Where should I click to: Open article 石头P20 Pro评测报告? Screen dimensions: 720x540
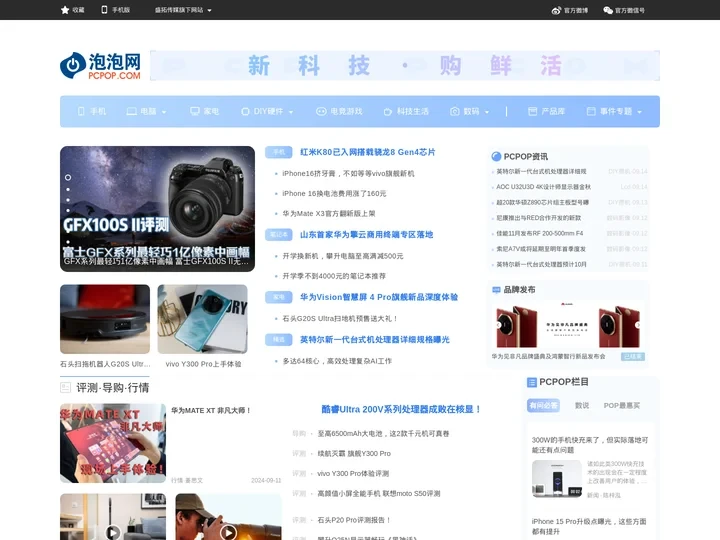(x=354, y=520)
